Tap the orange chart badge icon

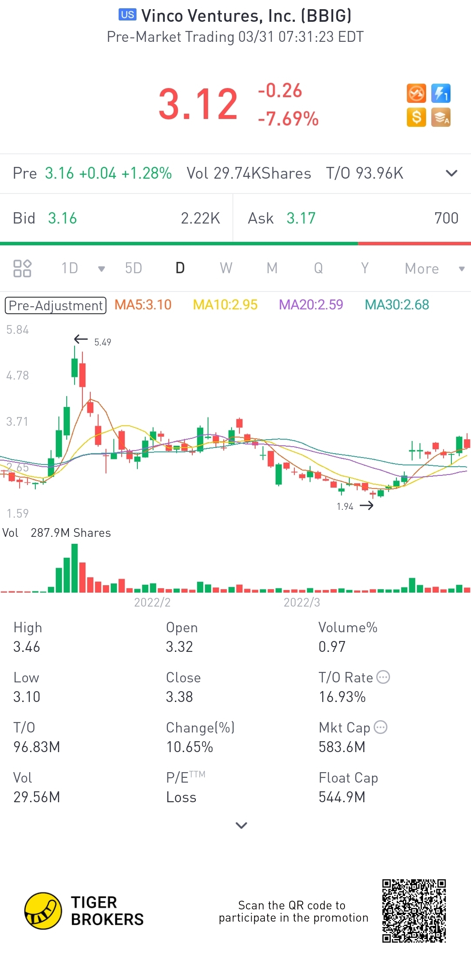416,93
